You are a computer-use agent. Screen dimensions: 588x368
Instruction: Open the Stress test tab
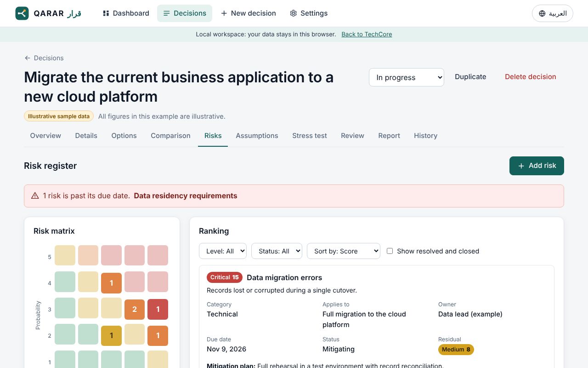coord(310,136)
